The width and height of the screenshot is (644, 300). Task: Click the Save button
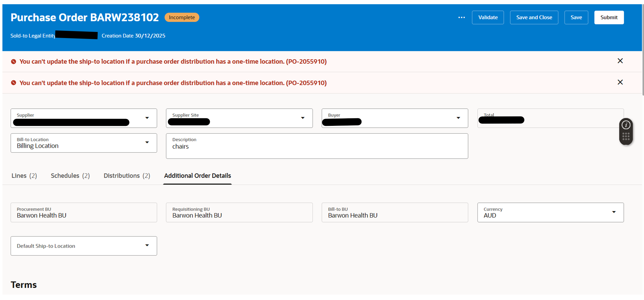pyautogui.click(x=576, y=18)
